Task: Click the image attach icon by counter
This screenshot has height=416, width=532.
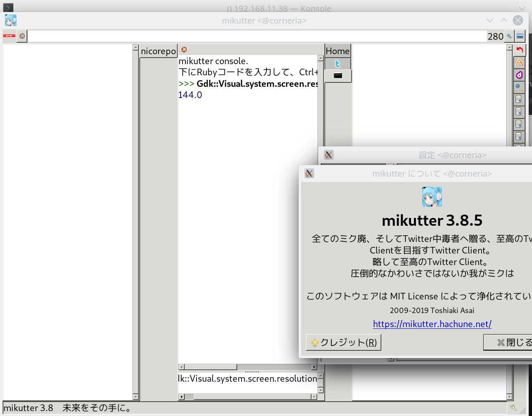Action: [520, 36]
